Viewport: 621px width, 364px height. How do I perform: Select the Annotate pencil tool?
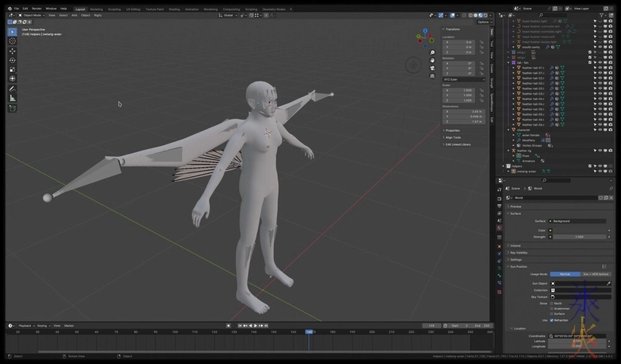tap(12, 88)
